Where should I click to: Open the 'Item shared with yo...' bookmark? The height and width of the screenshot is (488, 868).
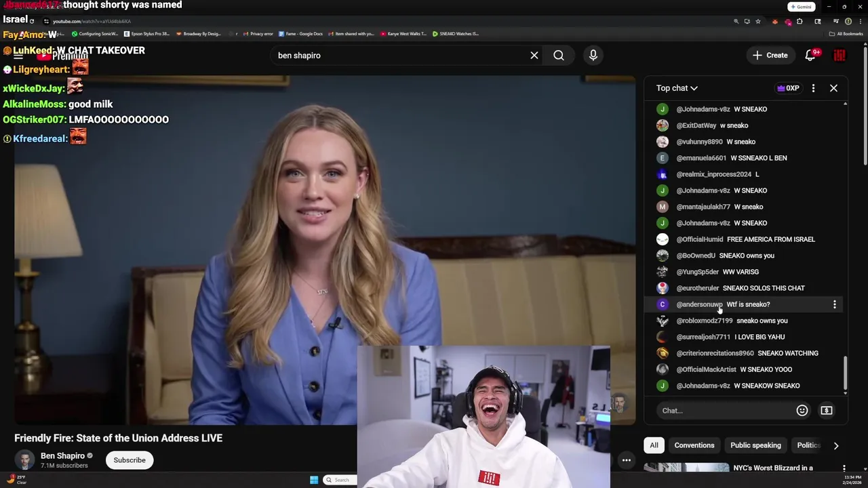(x=351, y=34)
